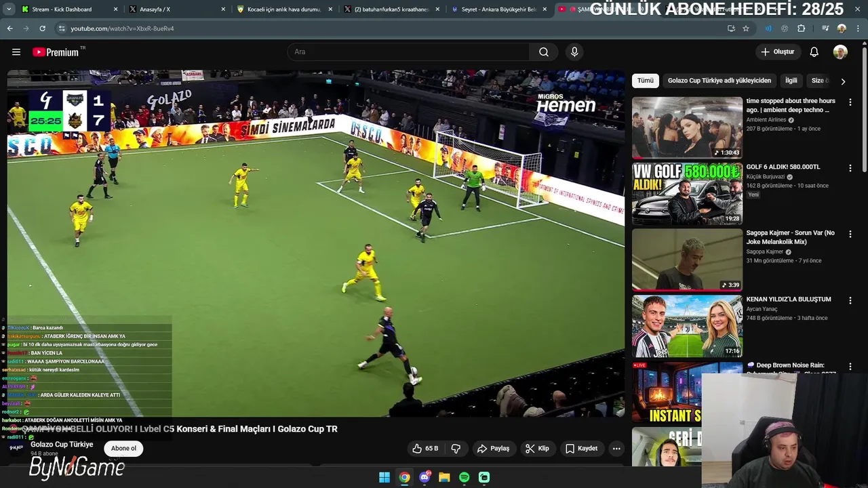This screenshot has width=868, height=488.
Task: Open the Aycan Yanaç channel name
Action: point(761,309)
